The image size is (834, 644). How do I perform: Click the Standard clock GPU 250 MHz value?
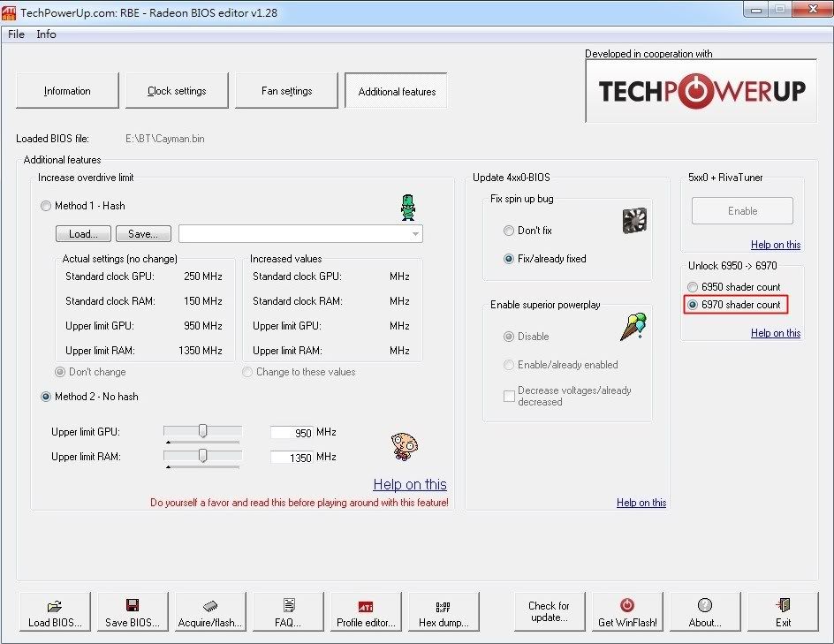tap(203, 277)
